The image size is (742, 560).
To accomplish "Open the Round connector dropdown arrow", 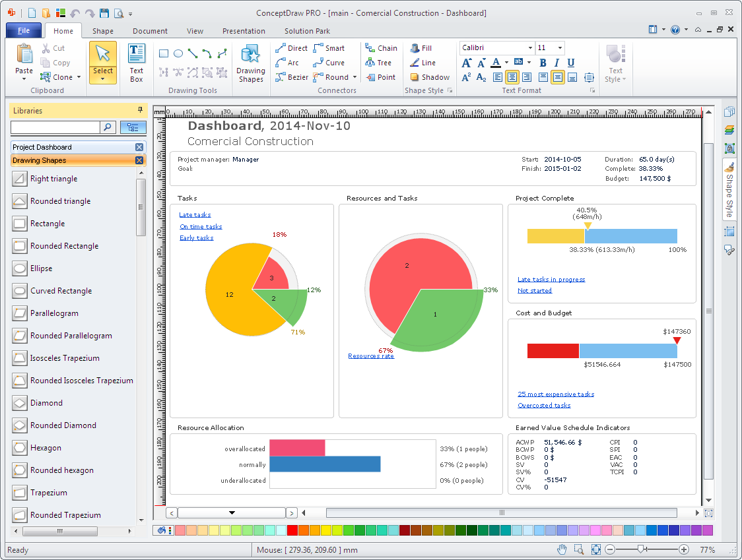I will coord(354,77).
